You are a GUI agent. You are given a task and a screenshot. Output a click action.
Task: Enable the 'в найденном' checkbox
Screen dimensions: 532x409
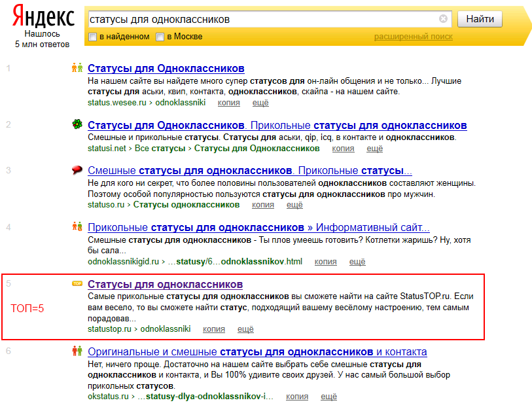pos(92,37)
